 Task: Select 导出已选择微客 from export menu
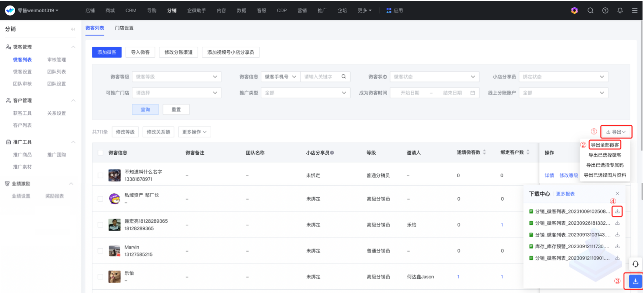click(605, 155)
